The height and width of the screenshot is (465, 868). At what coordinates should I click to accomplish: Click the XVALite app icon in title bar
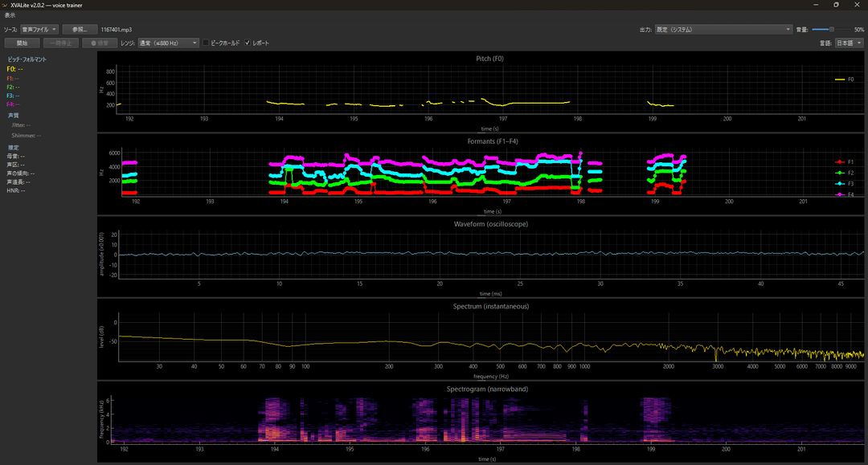pyautogui.click(x=5, y=5)
